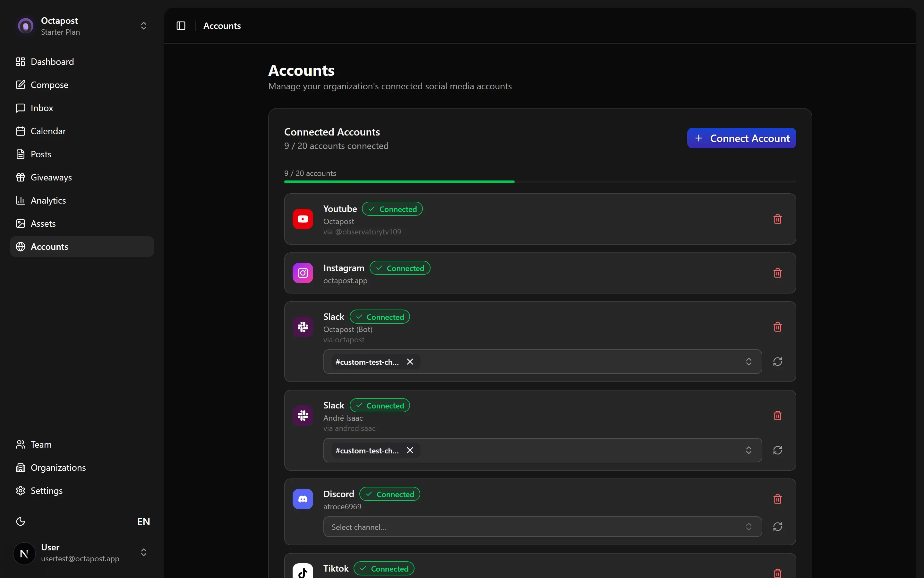Click the Discord platform icon
Screen dimensions: 924x578
(303, 499)
